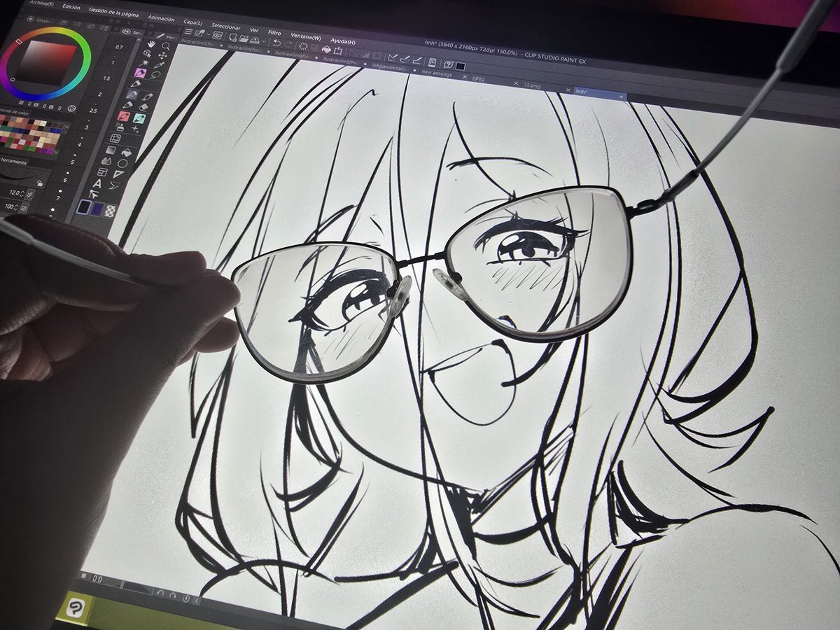Select the sparkle Decoration tool
Viewport: 840px width, 630px height.
pyautogui.click(x=135, y=129)
